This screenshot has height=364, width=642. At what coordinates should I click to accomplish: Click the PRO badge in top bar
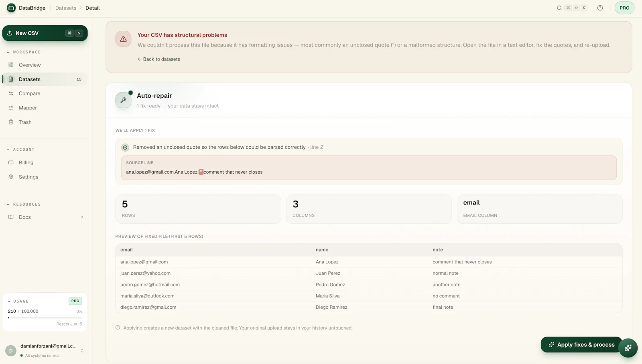click(x=624, y=8)
